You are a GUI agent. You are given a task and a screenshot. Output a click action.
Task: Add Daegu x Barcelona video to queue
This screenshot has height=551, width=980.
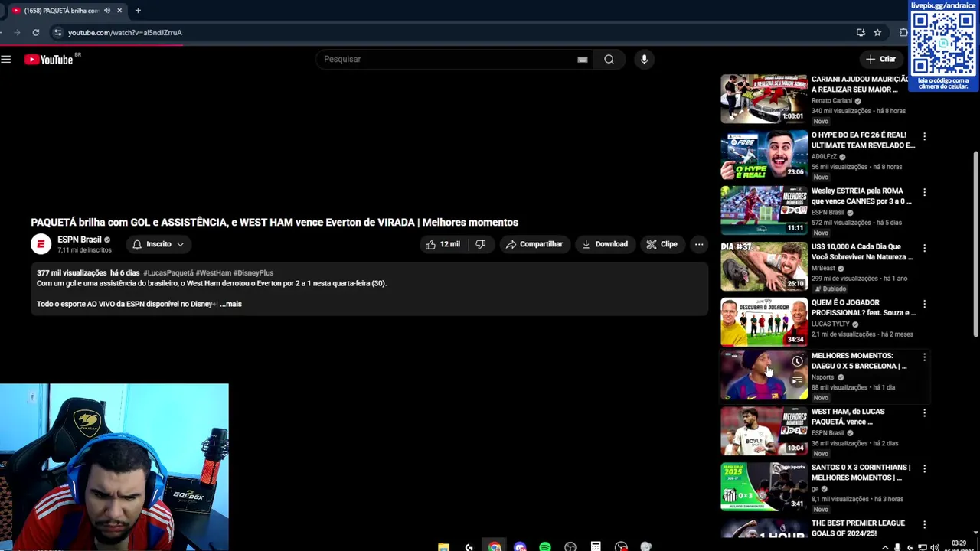(797, 380)
